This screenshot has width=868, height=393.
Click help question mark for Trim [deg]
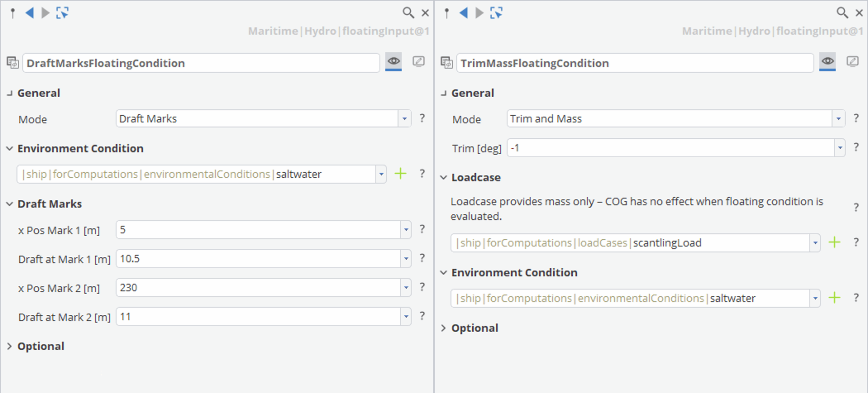(x=856, y=148)
